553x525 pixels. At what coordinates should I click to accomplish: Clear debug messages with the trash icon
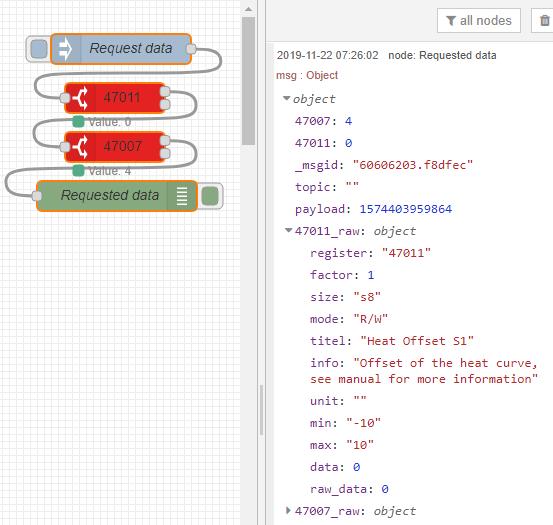point(545,21)
